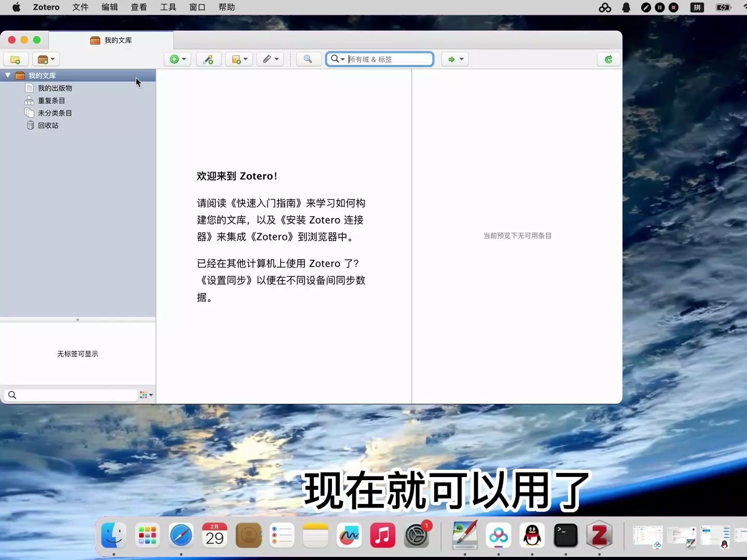
Task: Open System Settings from the Dock
Action: [417, 535]
